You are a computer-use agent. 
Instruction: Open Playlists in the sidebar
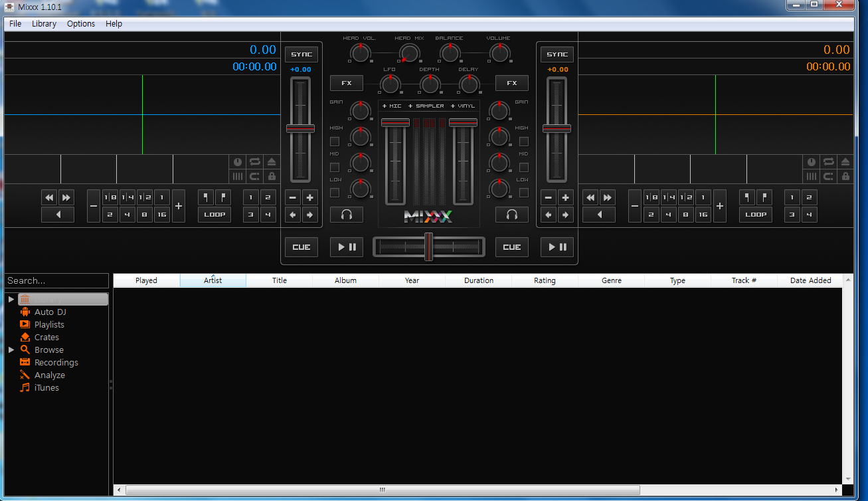[x=49, y=324]
